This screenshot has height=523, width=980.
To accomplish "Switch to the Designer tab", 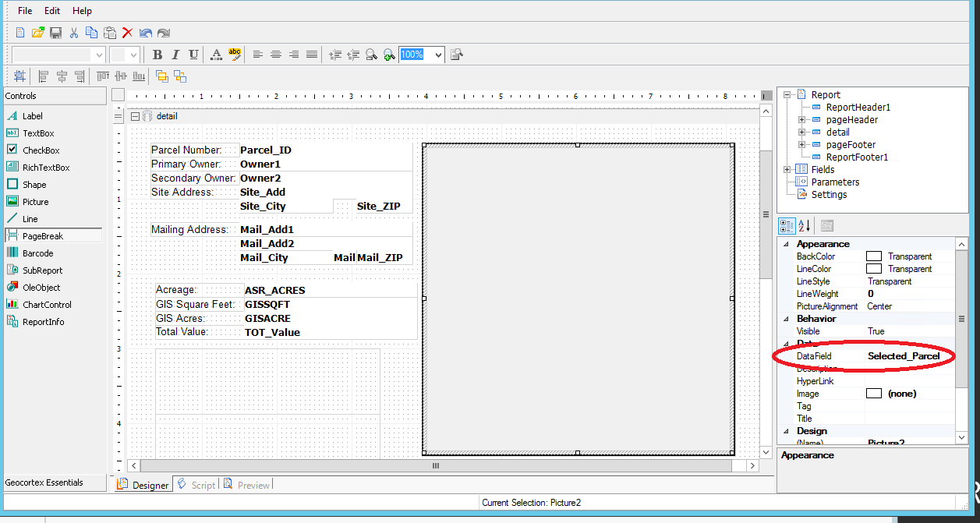I will (x=143, y=485).
